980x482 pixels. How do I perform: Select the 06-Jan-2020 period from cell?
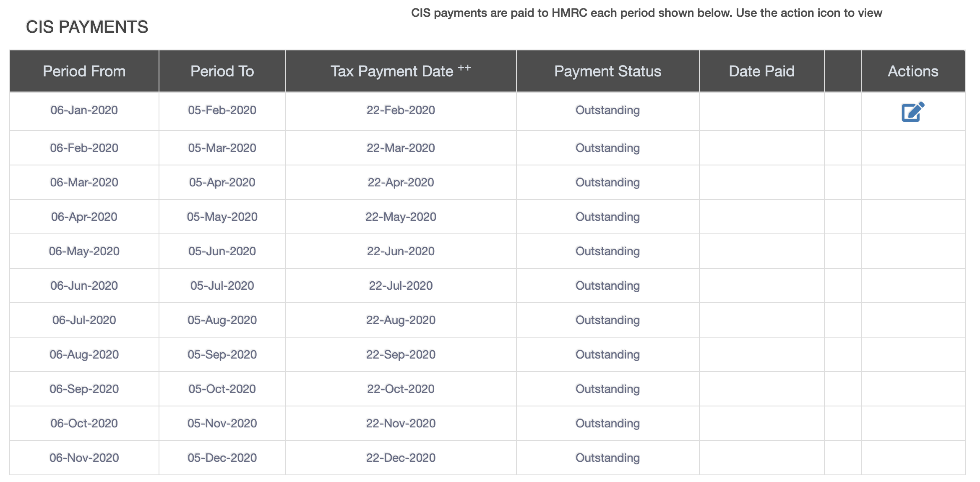(x=84, y=110)
